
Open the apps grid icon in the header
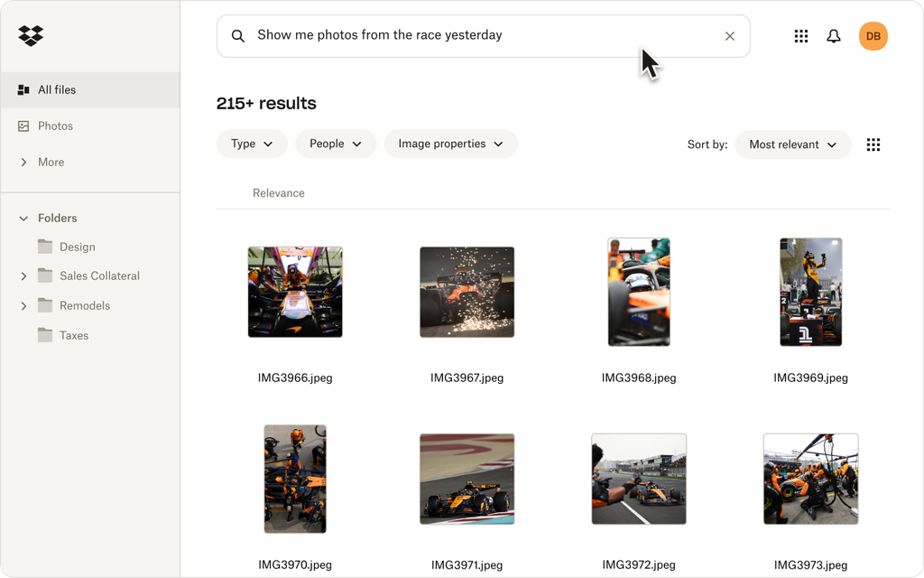point(800,36)
